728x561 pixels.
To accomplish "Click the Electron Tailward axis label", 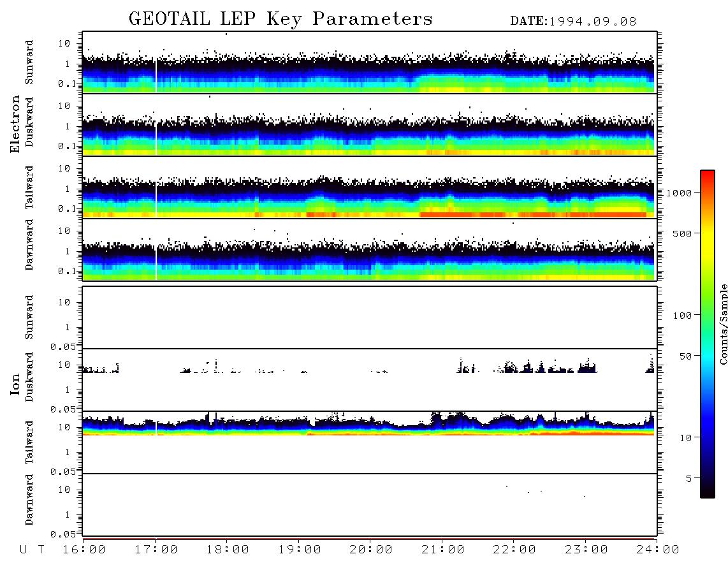I will (29, 187).
